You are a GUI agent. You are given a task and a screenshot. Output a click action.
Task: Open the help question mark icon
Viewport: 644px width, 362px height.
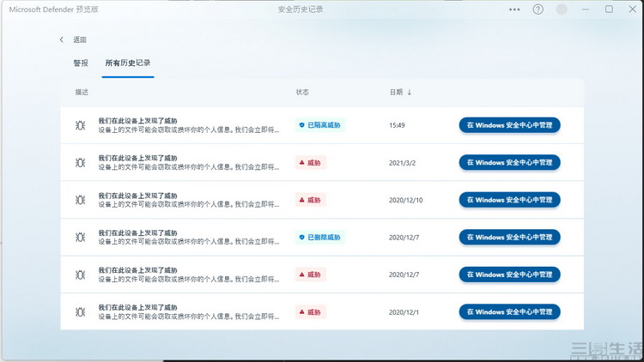tap(538, 9)
